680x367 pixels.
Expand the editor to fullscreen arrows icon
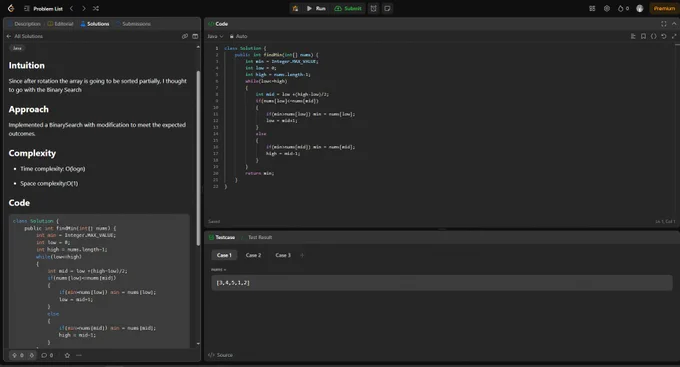[674, 36]
